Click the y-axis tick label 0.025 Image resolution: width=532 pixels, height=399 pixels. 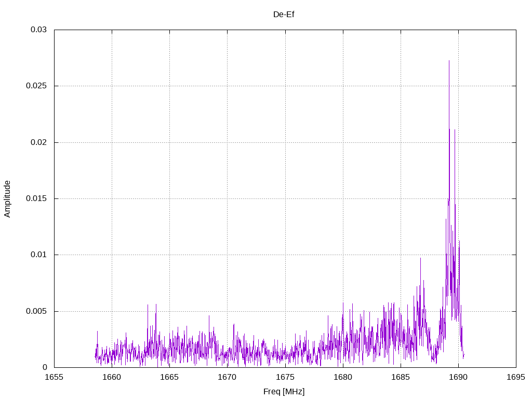(36, 86)
